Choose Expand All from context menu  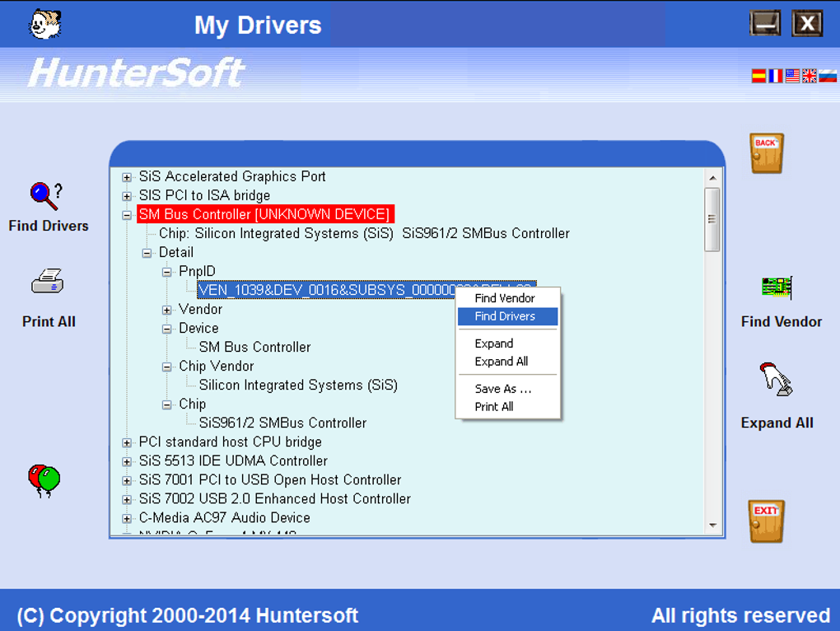(506, 362)
